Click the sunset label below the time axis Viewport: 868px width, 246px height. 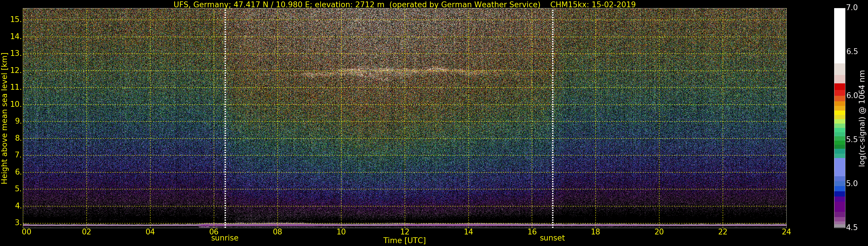click(552, 238)
